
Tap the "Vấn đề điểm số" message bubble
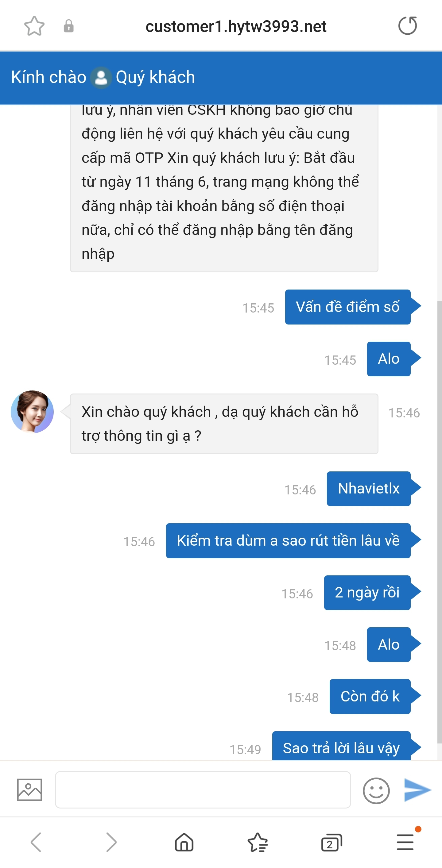tap(347, 307)
